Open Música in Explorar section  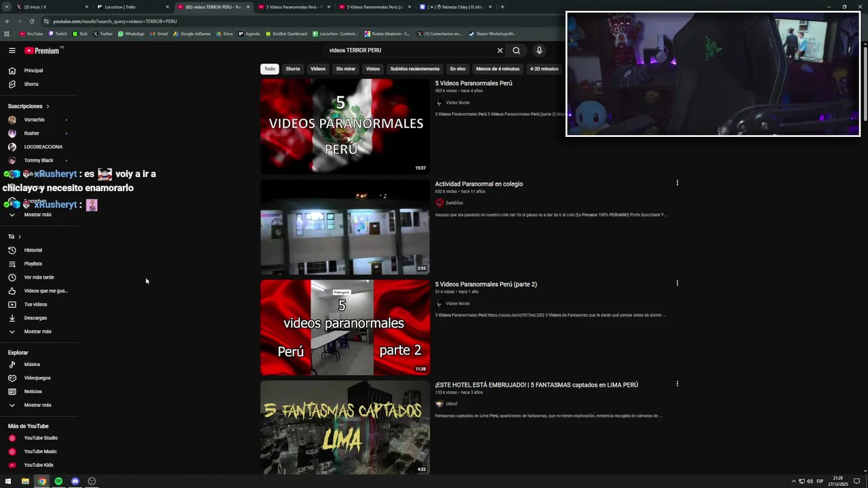pyautogui.click(x=32, y=365)
